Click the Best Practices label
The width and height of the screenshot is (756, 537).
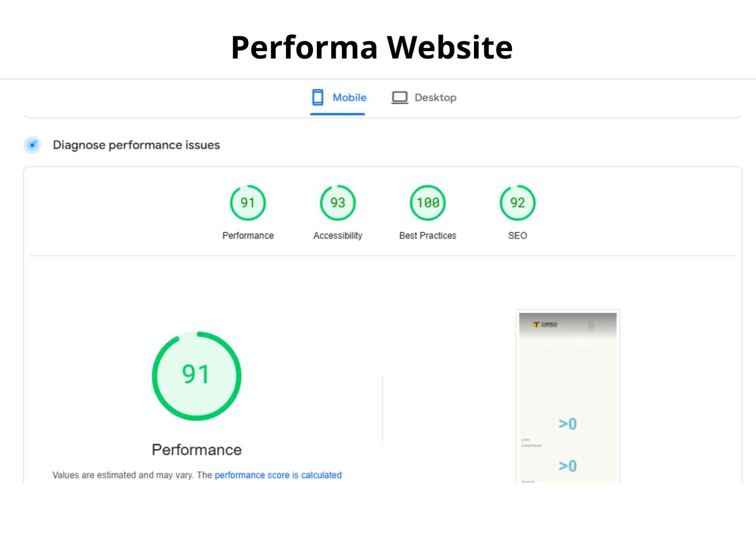coord(428,236)
